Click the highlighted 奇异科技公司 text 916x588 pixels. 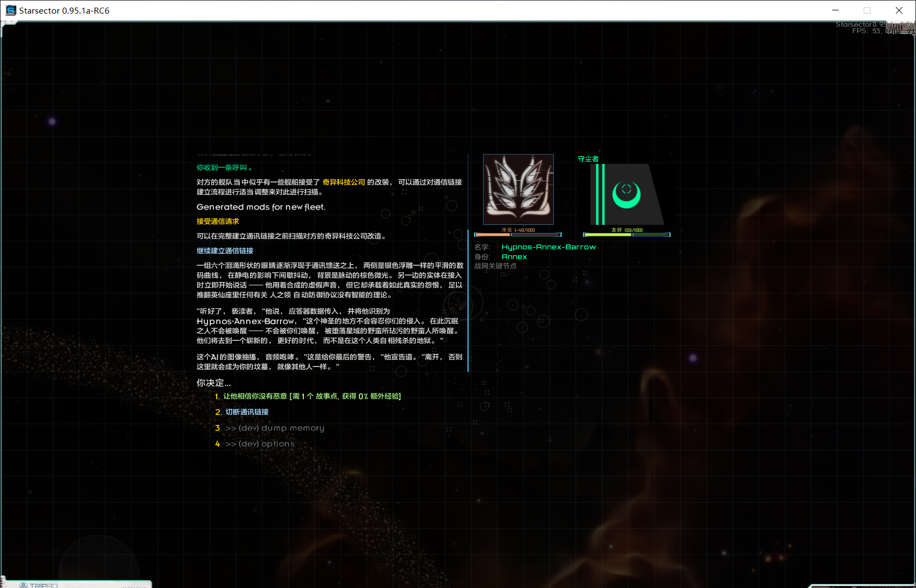(x=344, y=182)
